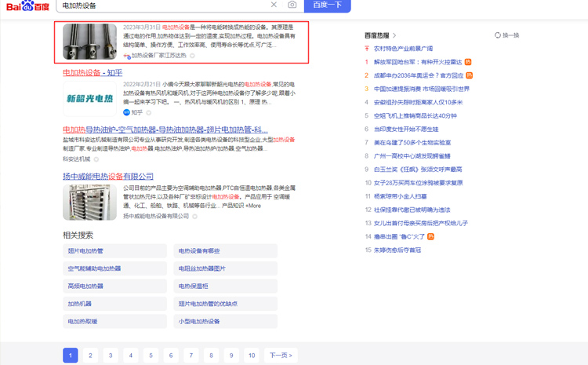This screenshot has height=365, width=588.
Task: Click the 热 badge next to 解放军回呛台军
Action: 469,62
